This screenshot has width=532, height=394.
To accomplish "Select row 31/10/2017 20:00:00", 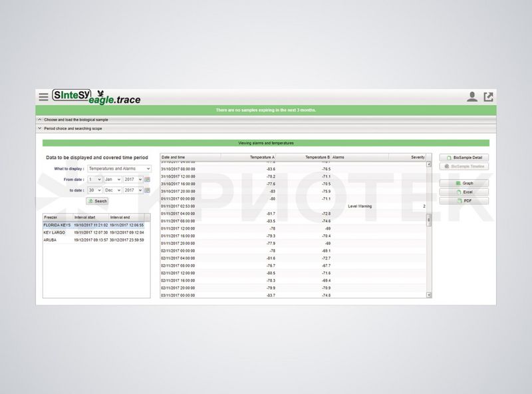I will [x=293, y=192].
